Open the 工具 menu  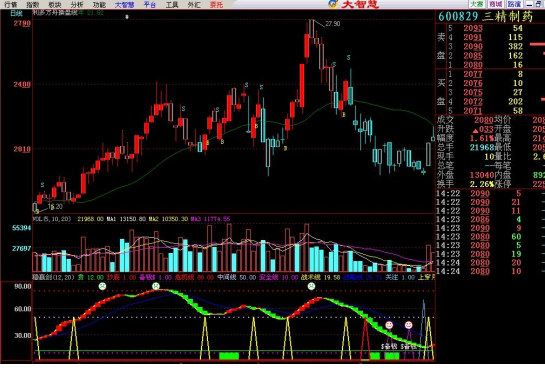172,5
